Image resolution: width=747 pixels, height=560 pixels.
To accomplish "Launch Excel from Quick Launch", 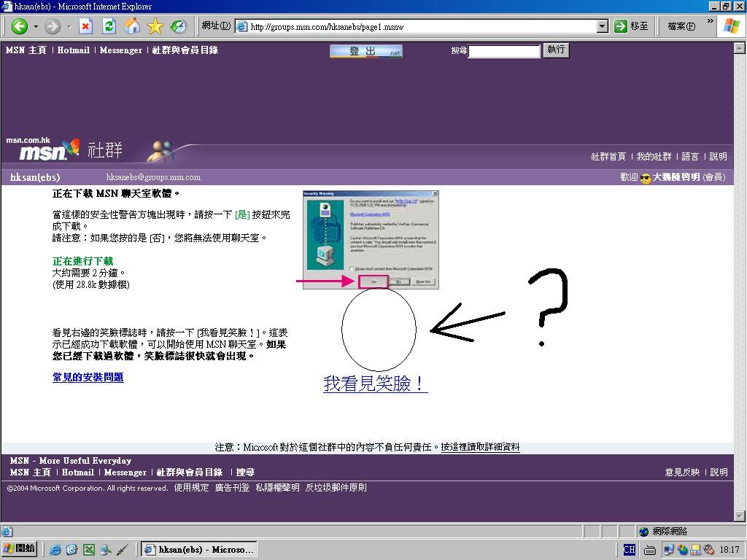I will tap(88, 550).
